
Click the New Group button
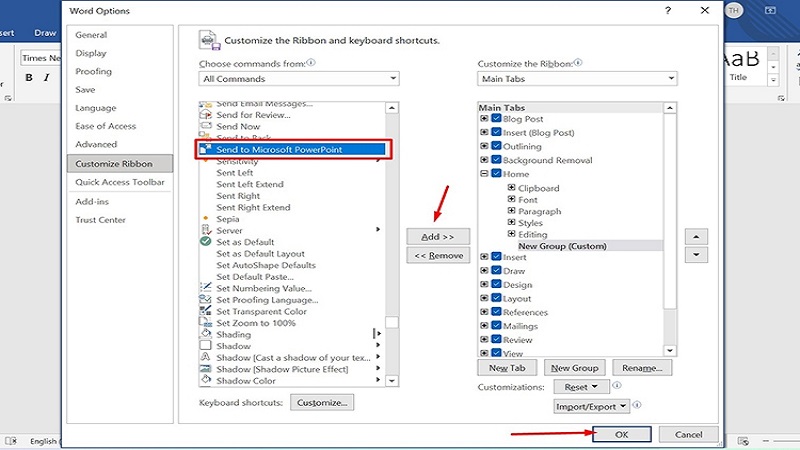pos(574,368)
